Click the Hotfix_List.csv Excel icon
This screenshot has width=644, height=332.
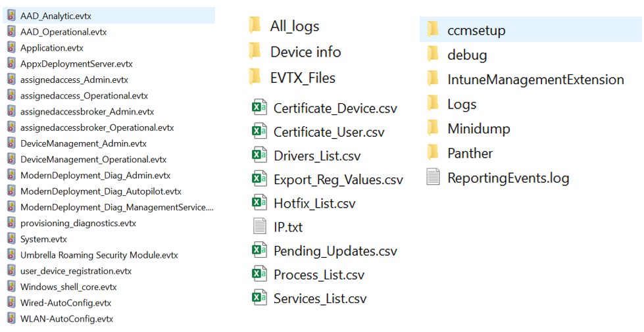pyautogui.click(x=259, y=202)
